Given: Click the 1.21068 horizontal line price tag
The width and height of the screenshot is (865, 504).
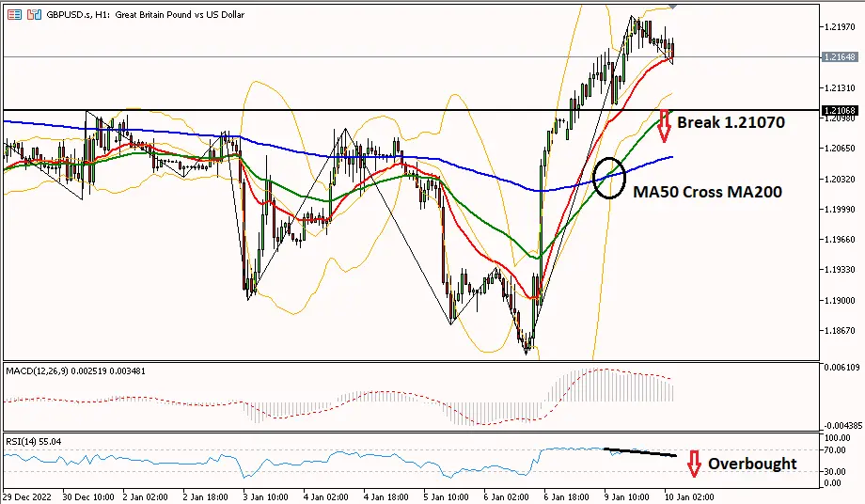Looking at the screenshot, I should point(838,111).
